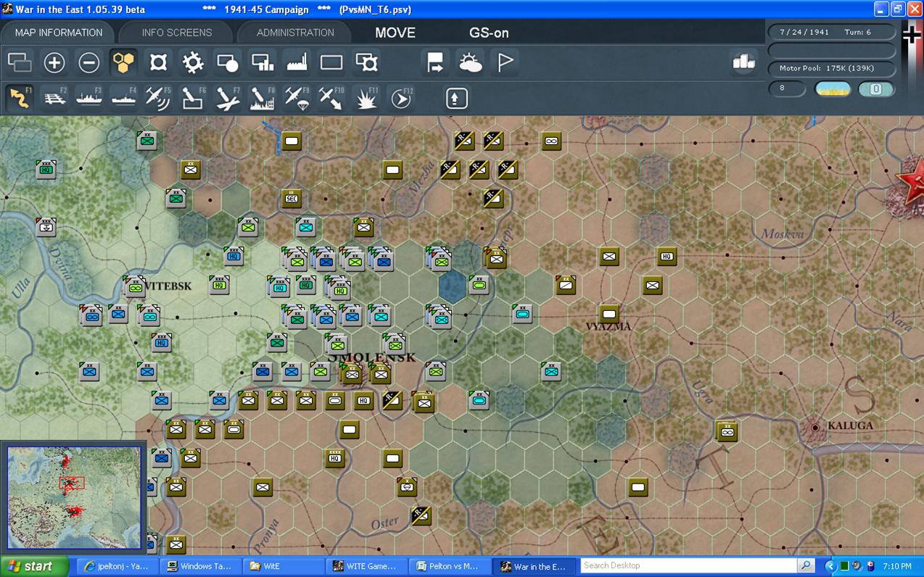Click the F11 explosion icon
Image resolution: width=924 pixels, height=577 pixels.
pyautogui.click(x=367, y=98)
